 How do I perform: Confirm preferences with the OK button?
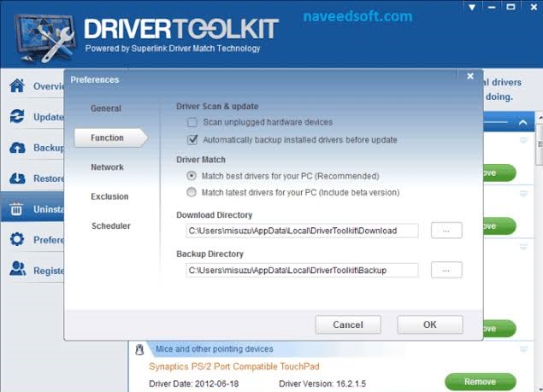point(430,325)
